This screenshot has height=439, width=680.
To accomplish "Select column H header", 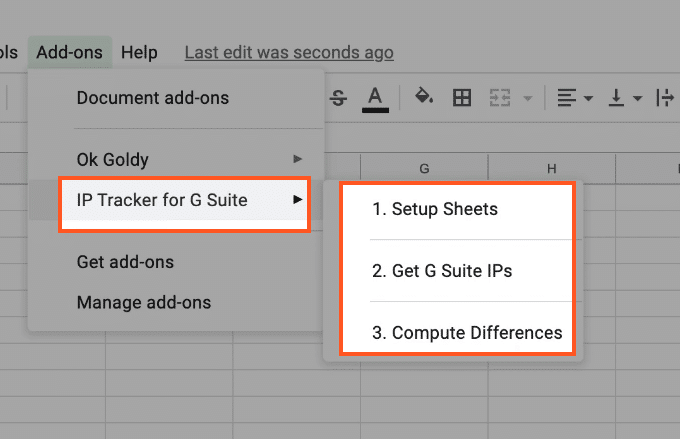I will pos(552,168).
